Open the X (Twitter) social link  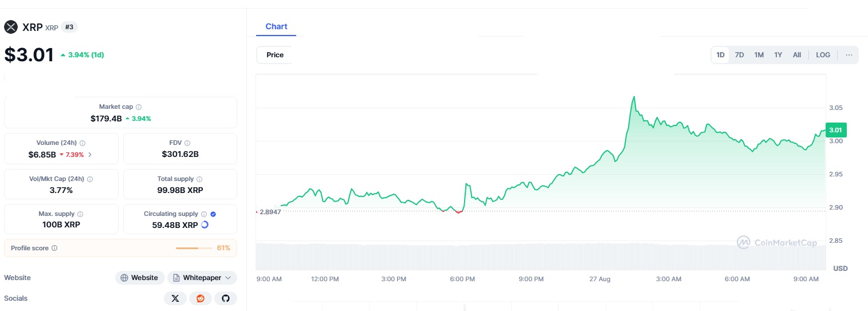pyautogui.click(x=175, y=298)
